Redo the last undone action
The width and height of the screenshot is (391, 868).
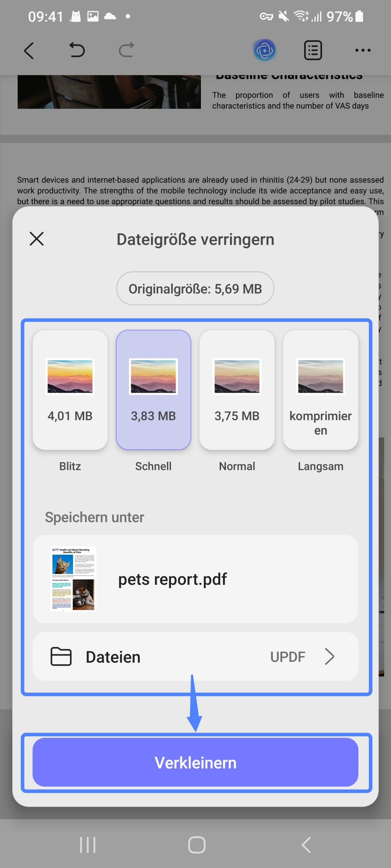(126, 50)
